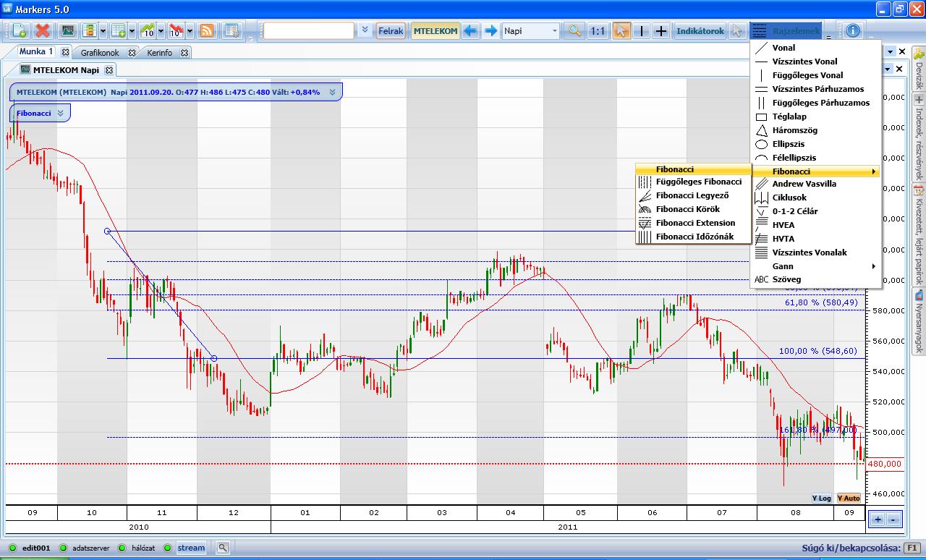Viewport: 926px width, 560px height.
Task: Select the Téglalap rectangle tool
Action: (816, 116)
